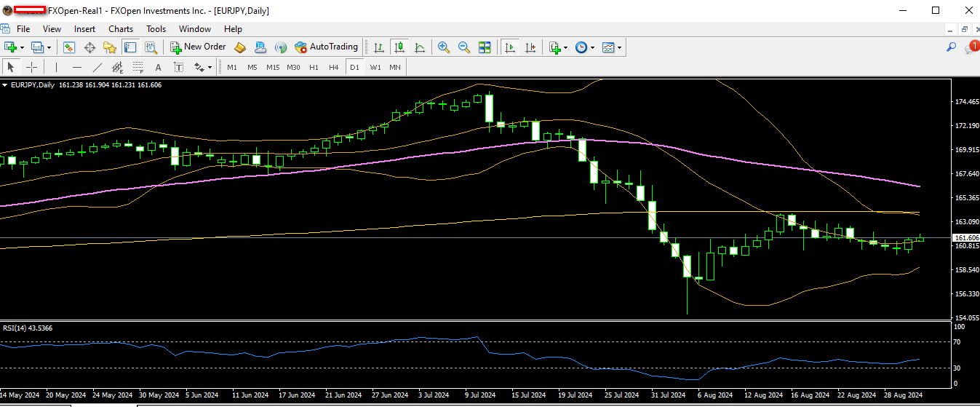Screen dimensions: 980x407
Task: Expand the Periods clock dropdown arrow
Action: click(x=592, y=47)
